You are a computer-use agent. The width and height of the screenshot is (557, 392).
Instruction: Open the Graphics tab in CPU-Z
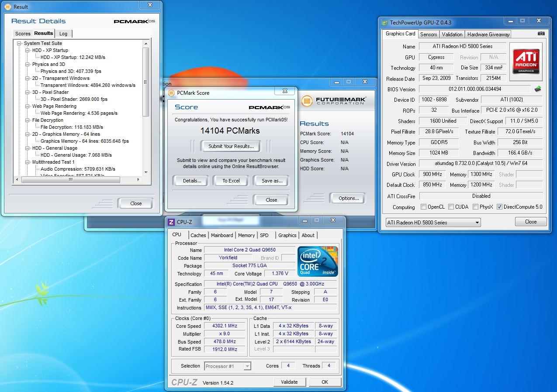pos(287,235)
